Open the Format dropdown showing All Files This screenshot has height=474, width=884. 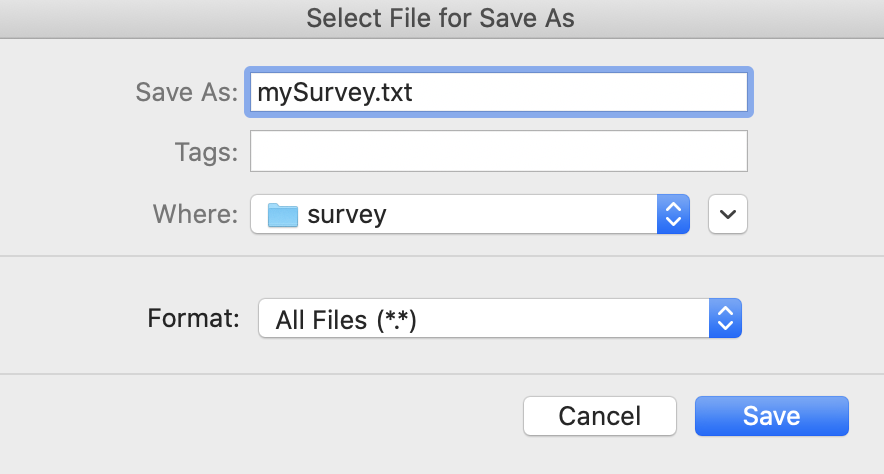(x=500, y=318)
